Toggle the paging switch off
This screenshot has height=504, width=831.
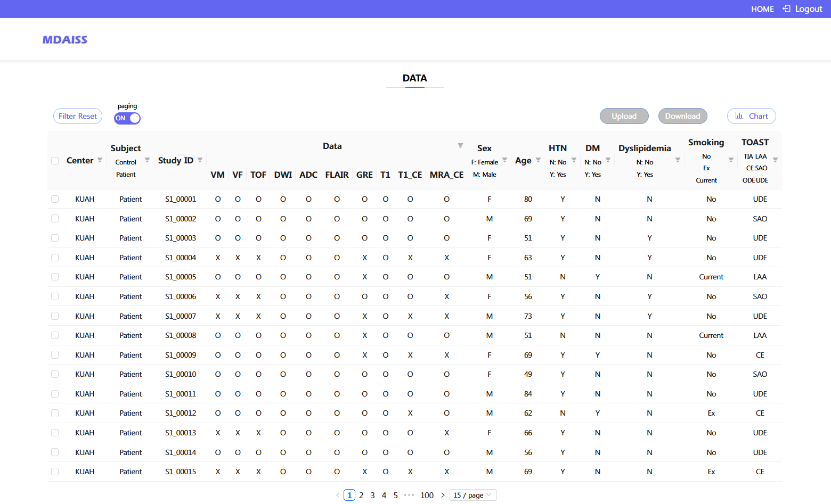point(127,118)
